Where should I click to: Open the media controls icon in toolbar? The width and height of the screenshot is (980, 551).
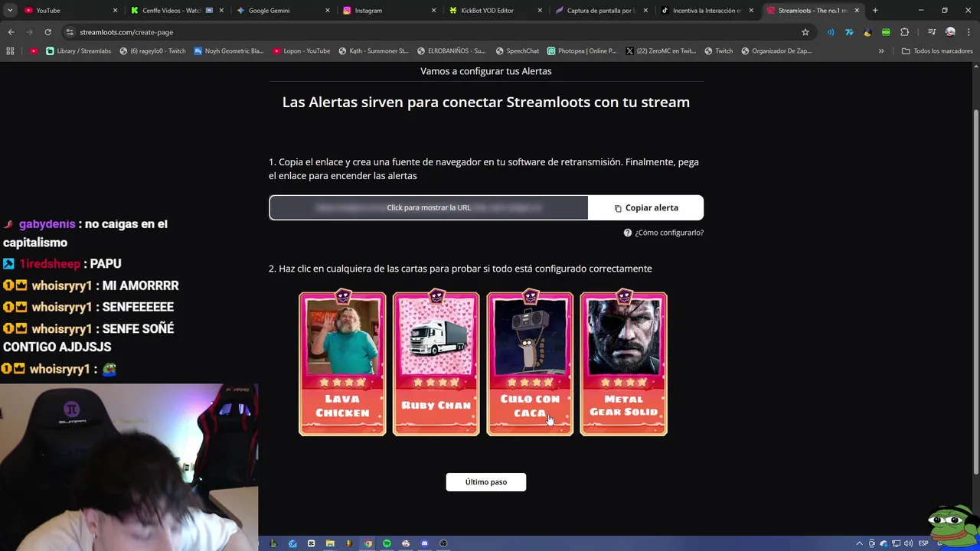point(932,32)
